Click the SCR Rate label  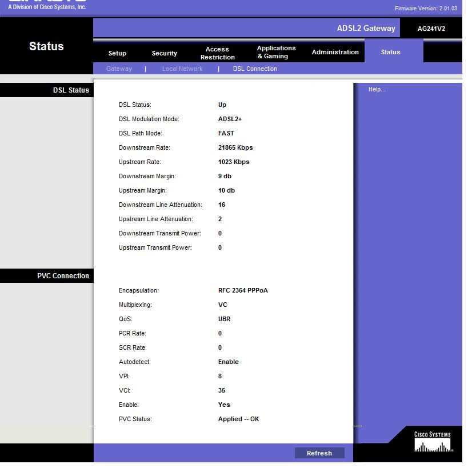coord(133,347)
